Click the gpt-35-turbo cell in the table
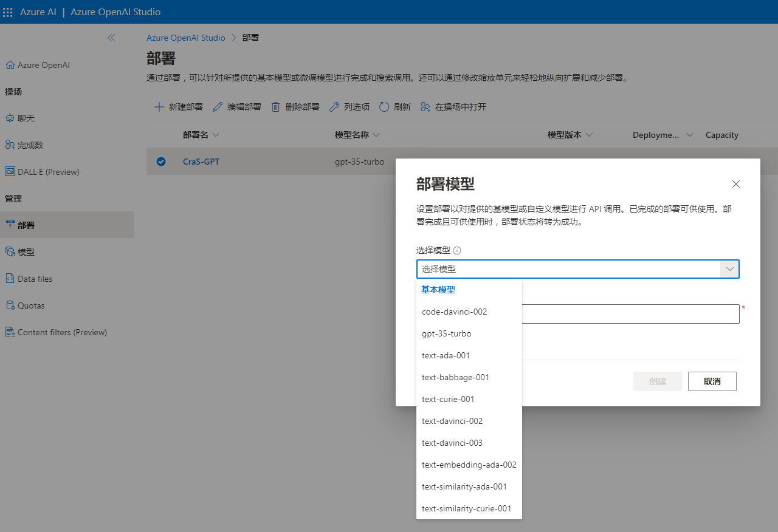 (x=359, y=162)
